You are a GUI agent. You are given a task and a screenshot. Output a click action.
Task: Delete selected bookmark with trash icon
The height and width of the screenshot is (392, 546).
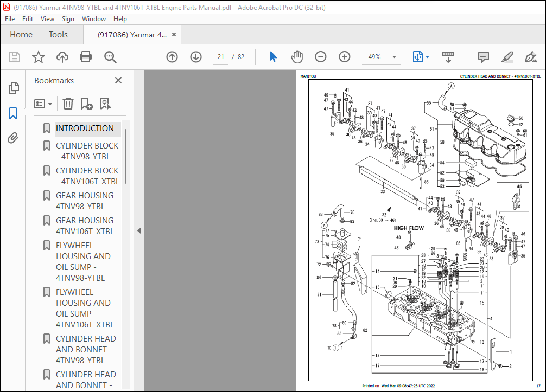click(x=68, y=104)
